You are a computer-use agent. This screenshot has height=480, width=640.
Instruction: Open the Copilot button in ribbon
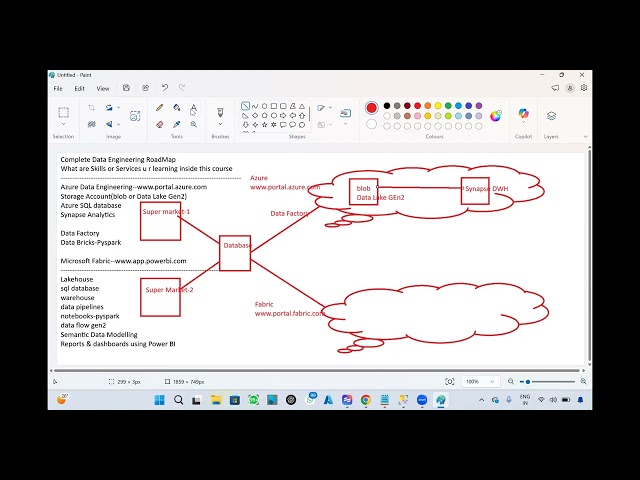pyautogui.click(x=523, y=113)
